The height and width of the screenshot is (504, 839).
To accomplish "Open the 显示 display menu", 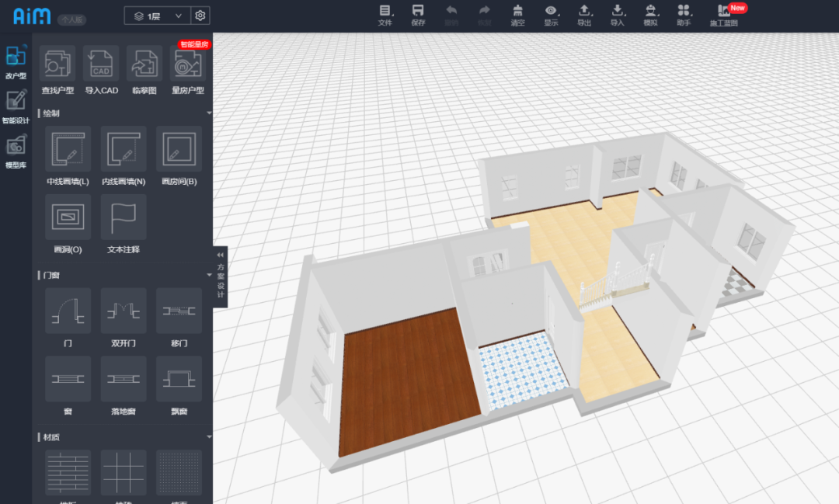I will pyautogui.click(x=551, y=16).
